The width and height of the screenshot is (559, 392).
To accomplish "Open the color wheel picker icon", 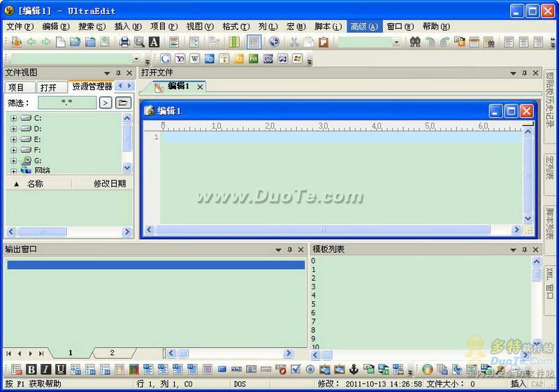I will (427, 370).
